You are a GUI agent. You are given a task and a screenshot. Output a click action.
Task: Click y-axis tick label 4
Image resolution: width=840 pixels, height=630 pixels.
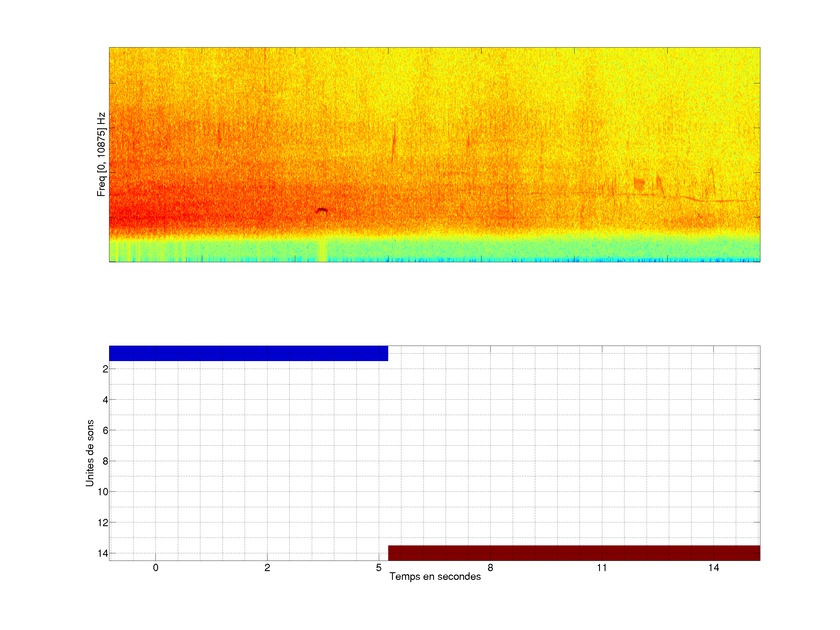pyautogui.click(x=105, y=400)
